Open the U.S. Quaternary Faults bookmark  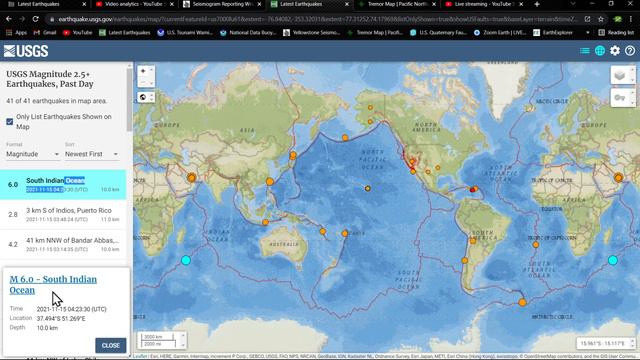tap(438, 33)
